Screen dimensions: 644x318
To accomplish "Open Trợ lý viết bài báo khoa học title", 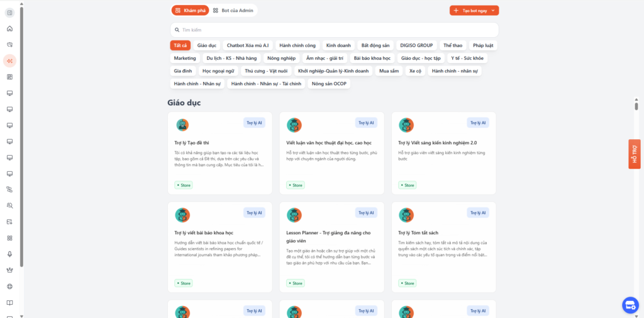I will click(204, 233).
